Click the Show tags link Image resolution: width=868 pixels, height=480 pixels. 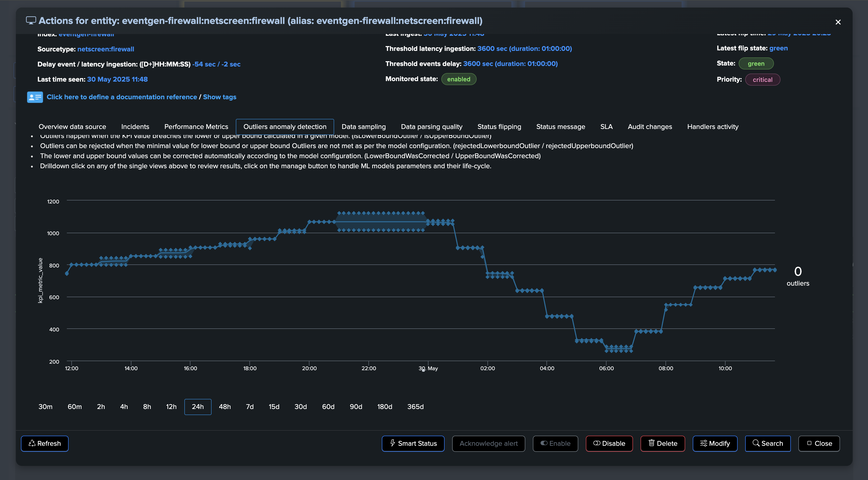pyautogui.click(x=219, y=97)
